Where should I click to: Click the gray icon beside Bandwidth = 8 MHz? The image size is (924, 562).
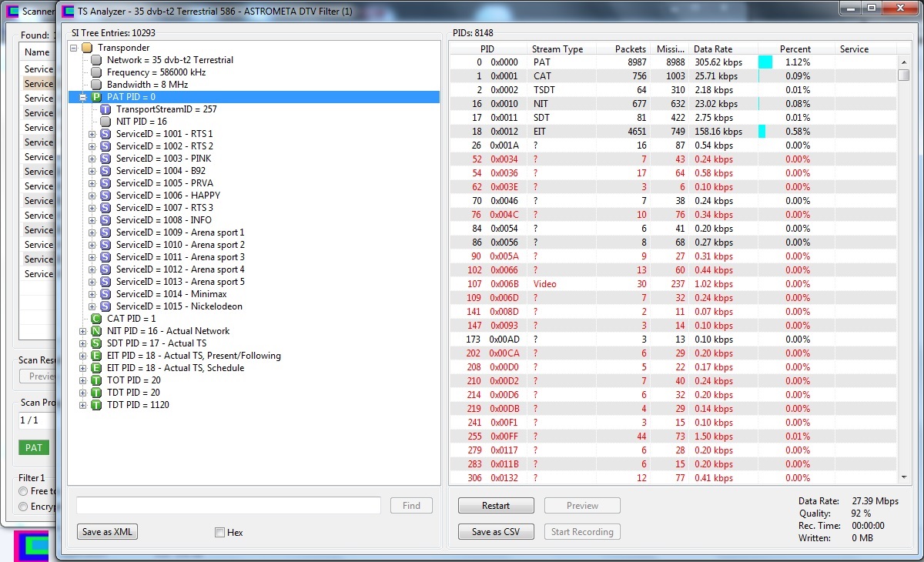pos(96,85)
